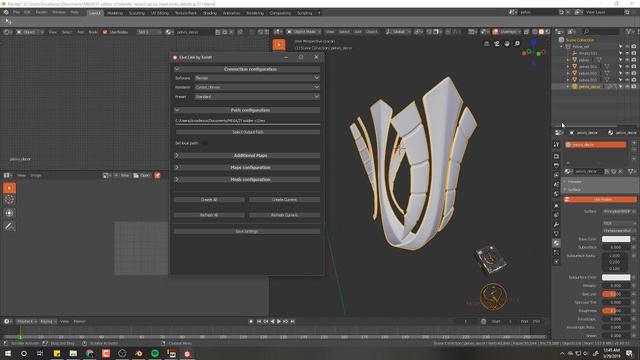Click Save Settings button

(x=247, y=231)
